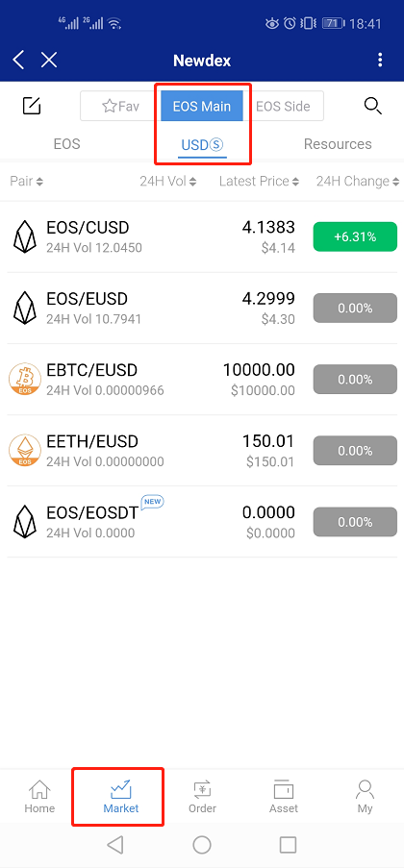The width and height of the screenshot is (404, 868).
Task: Open the edit pairs pencil icon
Action: click(x=32, y=105)
